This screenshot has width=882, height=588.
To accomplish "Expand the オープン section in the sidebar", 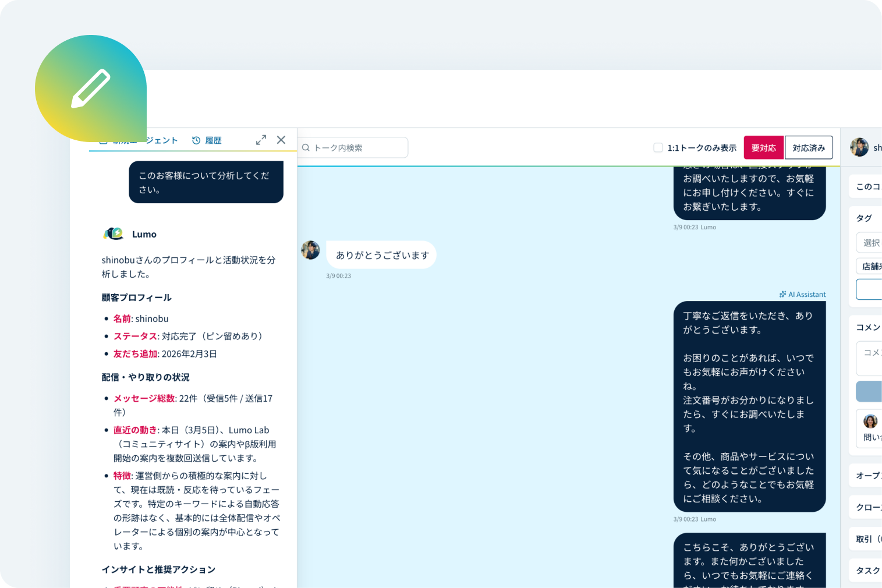I will [x=867, y=476].
